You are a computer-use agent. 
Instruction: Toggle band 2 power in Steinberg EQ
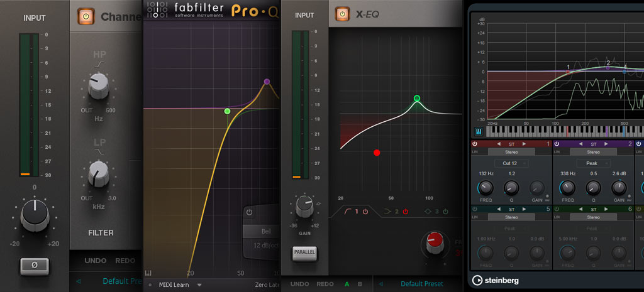click(557, 144)
